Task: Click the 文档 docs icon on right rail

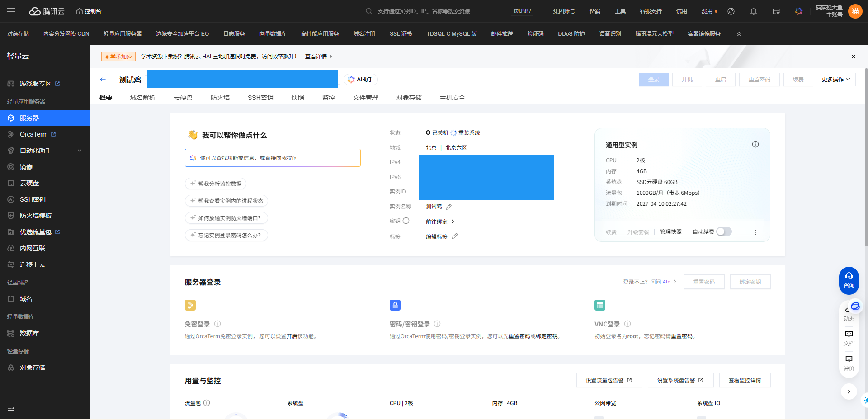Action: point(849,337)
